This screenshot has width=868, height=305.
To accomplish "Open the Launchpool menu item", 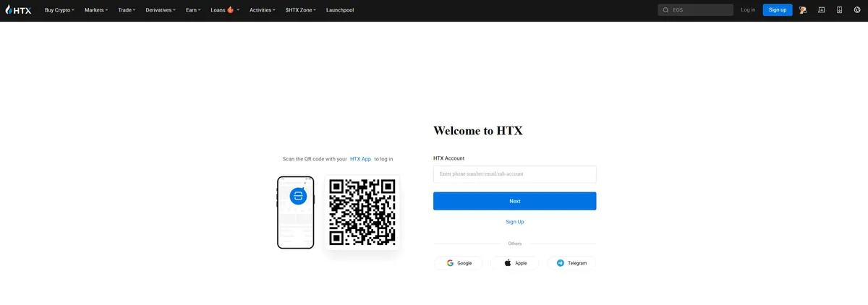I will (x=340, y=10).
